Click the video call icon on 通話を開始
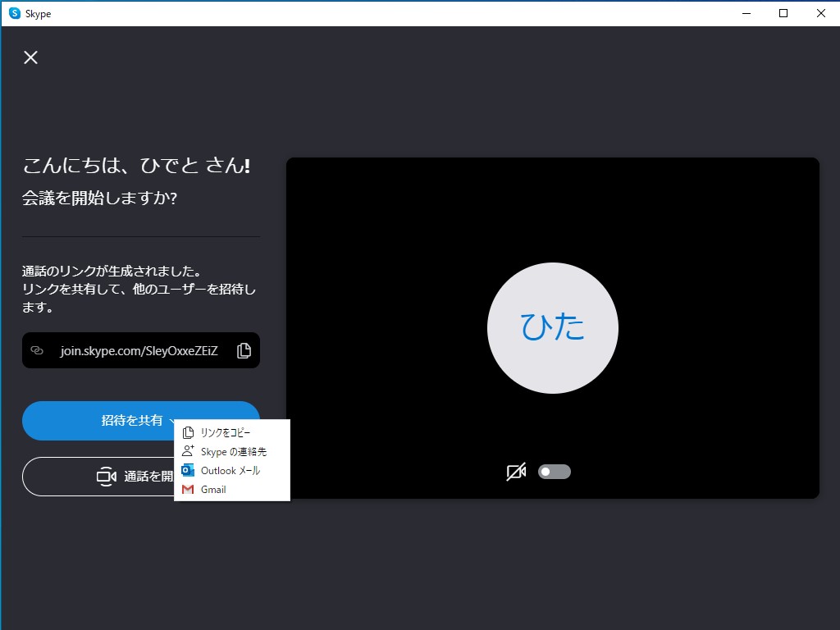The height and width of the screenshot is (630, 840). (x=107, y=477)
